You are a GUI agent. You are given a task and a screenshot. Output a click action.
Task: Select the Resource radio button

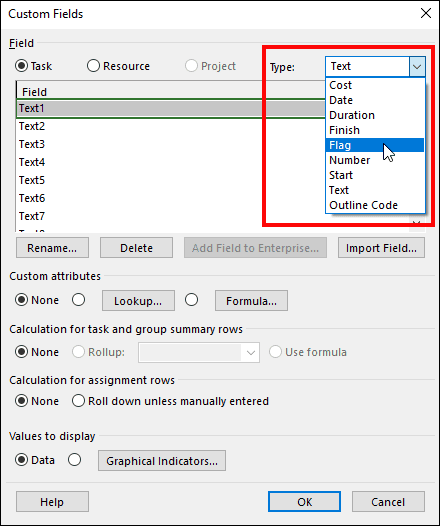(x=93, y=66)
